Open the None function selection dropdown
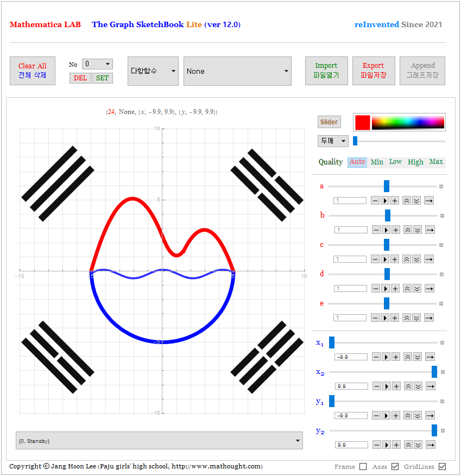Image resolution: width=461 pixels, height=476 pixels. pos(237,71)
